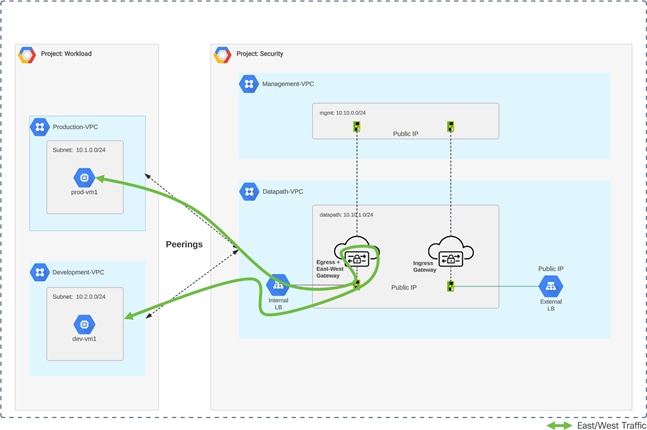This screenshot has height=430, width=647.
Task: Select the Datapath-VPC network icon
Action: (249, 191)
